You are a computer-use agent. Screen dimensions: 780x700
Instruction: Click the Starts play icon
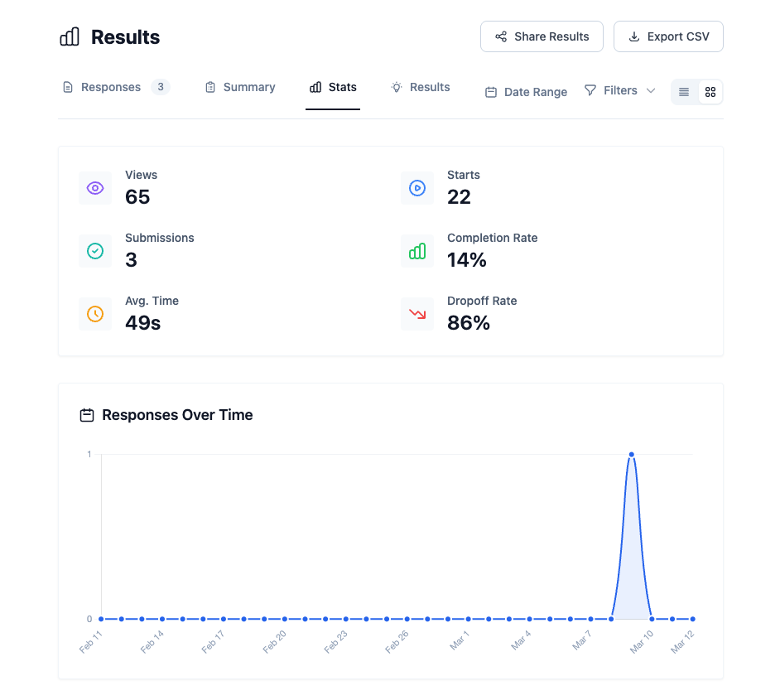(x=417, y=188)
